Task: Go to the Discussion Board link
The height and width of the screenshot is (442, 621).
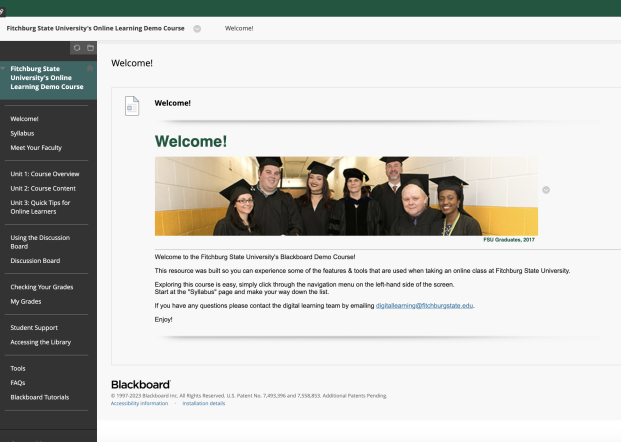Action: tap(35, 261)
